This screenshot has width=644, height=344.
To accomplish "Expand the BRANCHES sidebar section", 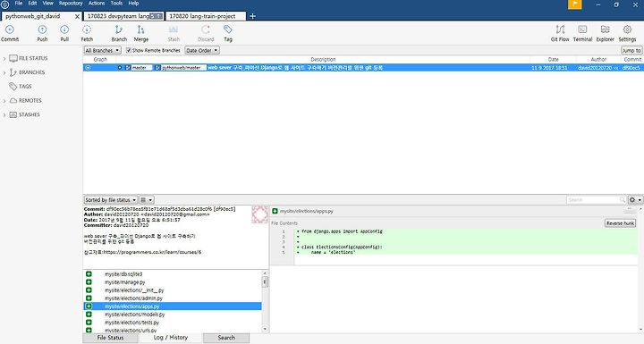I will 4,72.
